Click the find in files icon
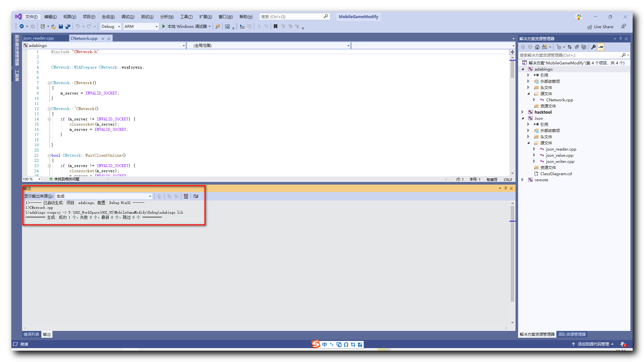 click(x=218, y=27)
